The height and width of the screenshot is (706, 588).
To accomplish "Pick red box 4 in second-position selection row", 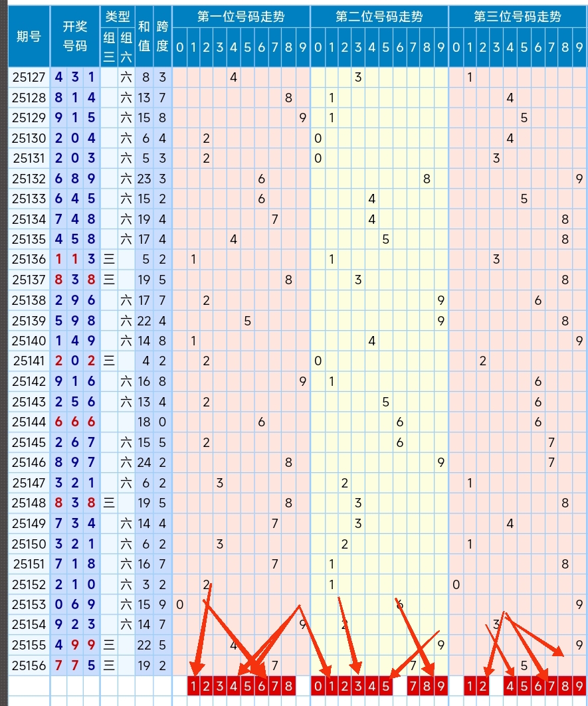I will click(x=371, y=686).
